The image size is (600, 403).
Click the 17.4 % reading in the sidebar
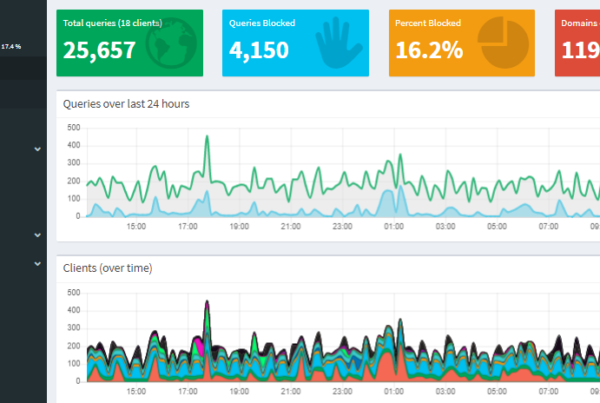point(12,46)
